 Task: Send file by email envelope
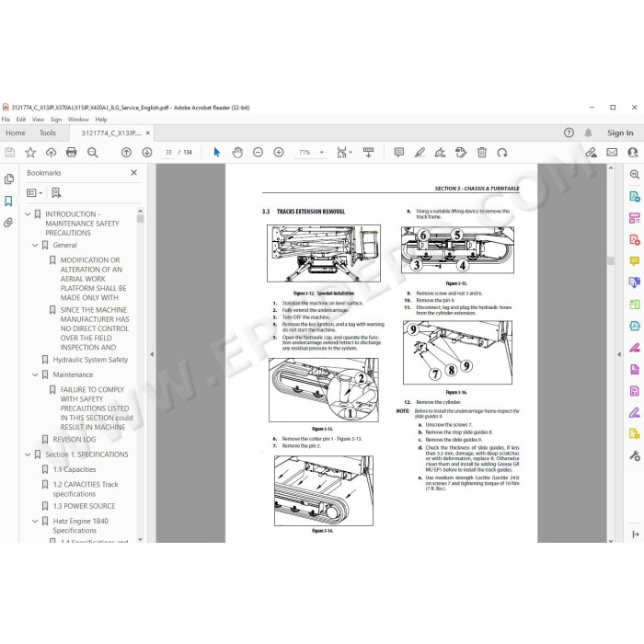[x=612, y=153]
